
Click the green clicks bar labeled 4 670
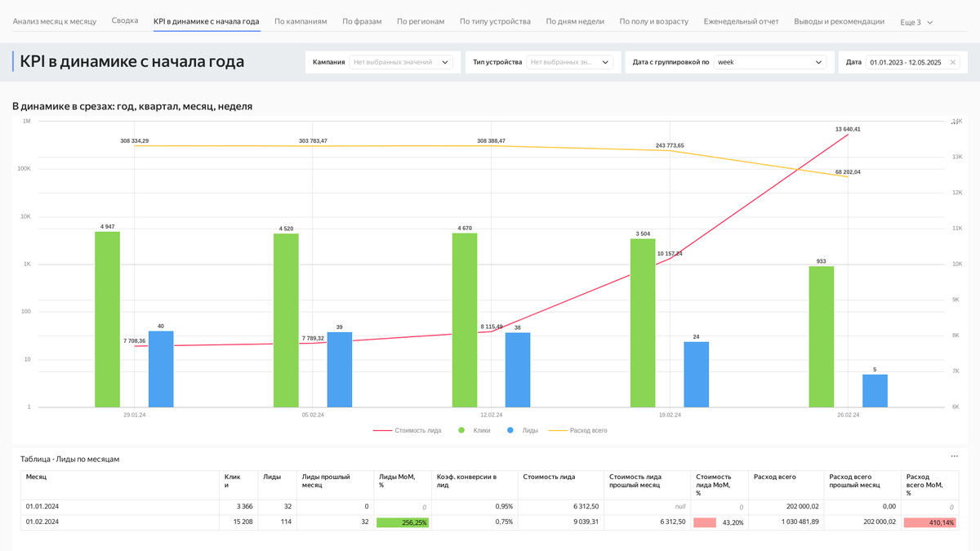pos(465,320)
